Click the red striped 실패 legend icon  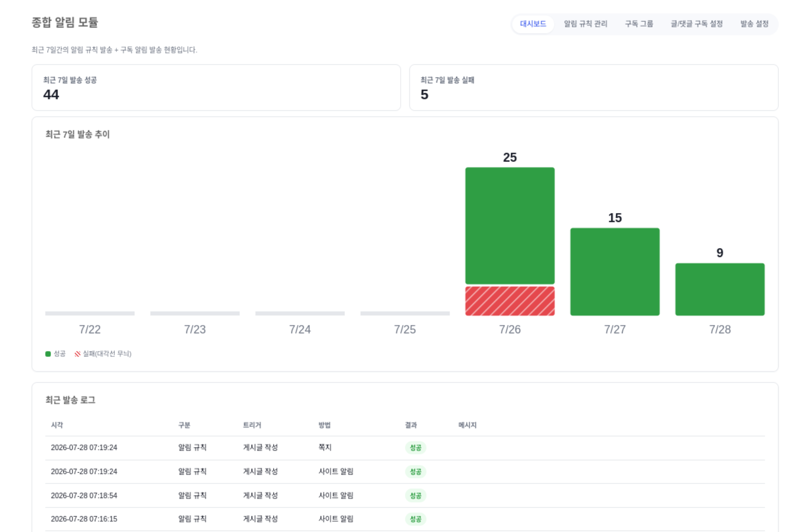pos(77,354)
